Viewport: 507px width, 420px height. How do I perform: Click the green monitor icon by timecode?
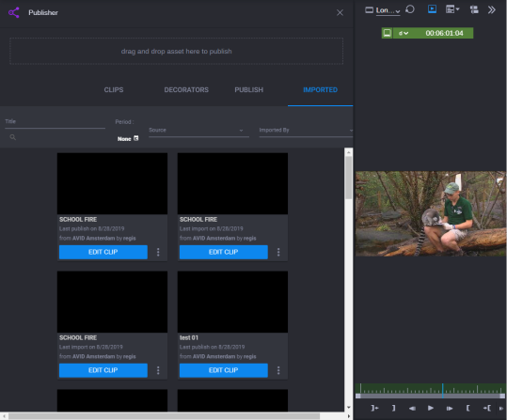[x=387, y=33]
